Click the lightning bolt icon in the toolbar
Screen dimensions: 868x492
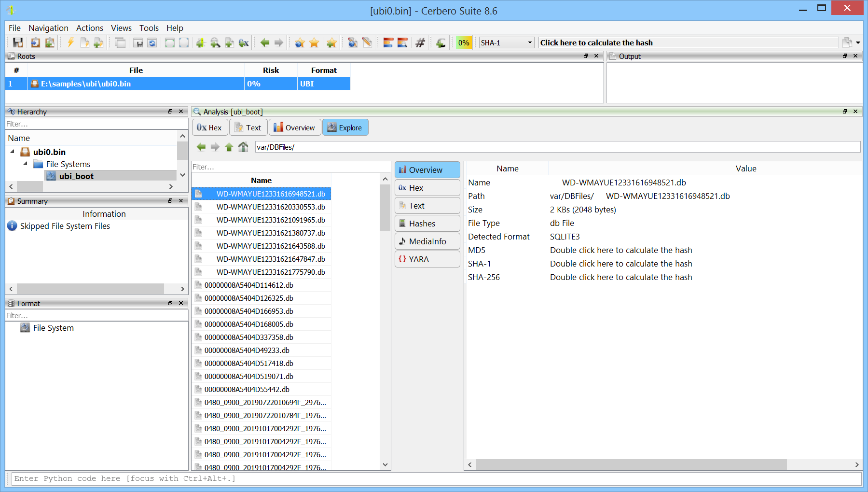(x=70, y=42)
